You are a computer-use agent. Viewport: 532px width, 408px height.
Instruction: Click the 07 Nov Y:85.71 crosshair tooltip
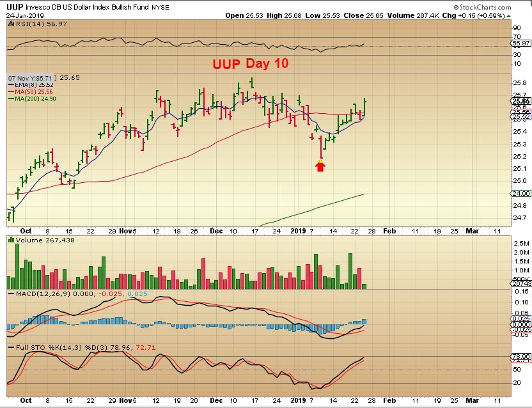click(x=30, y=78)
